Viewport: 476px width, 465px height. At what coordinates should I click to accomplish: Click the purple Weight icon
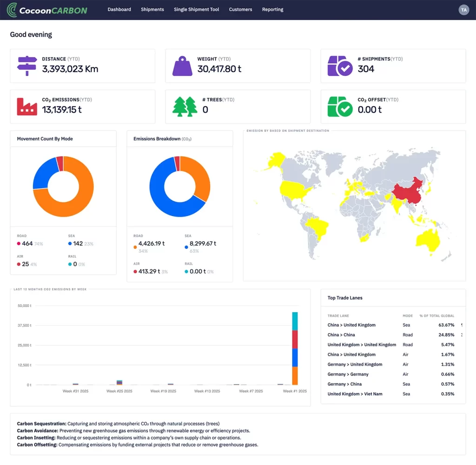182,65
